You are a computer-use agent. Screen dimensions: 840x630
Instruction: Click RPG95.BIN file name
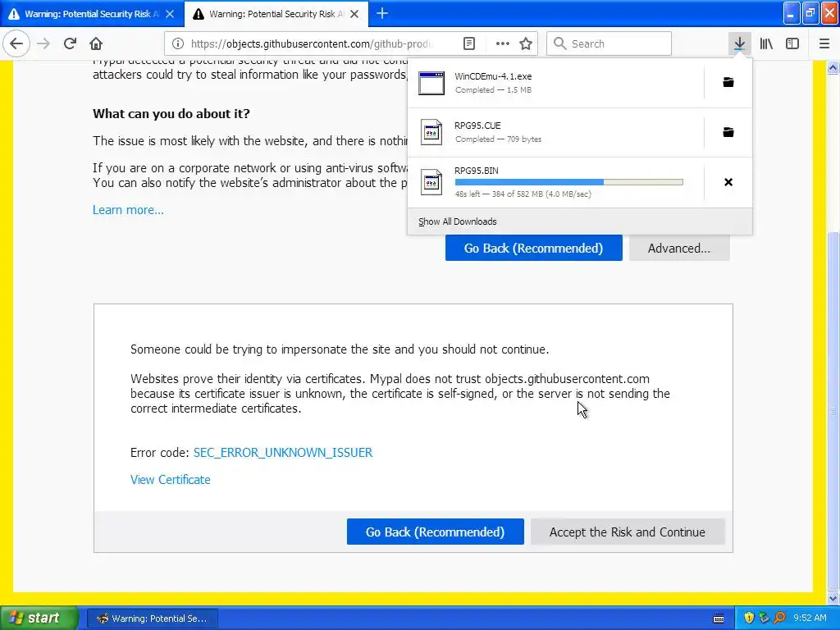[x=477, y=171]
